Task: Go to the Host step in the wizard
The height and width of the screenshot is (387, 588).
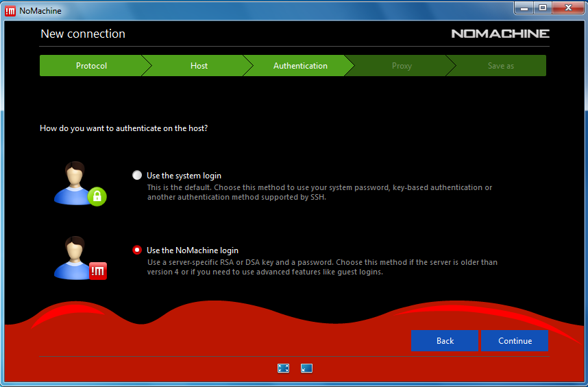Action: point(199,66)
